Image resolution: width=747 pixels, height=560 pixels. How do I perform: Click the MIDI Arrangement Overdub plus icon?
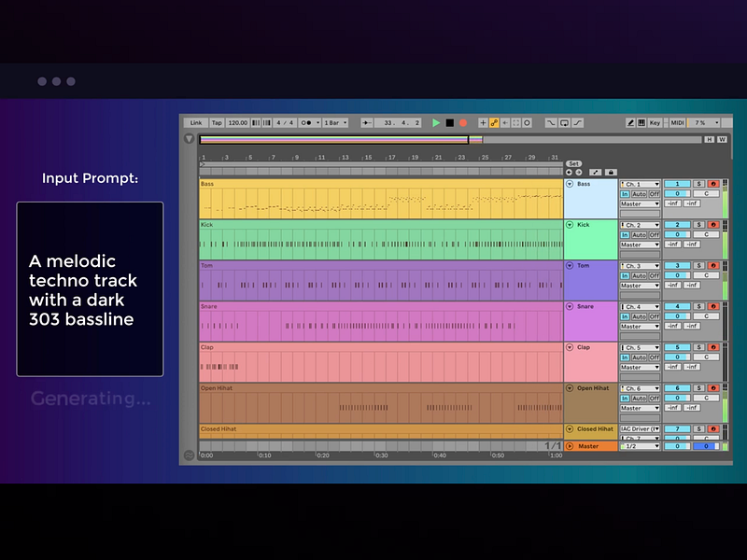click(x=483, y=123)
